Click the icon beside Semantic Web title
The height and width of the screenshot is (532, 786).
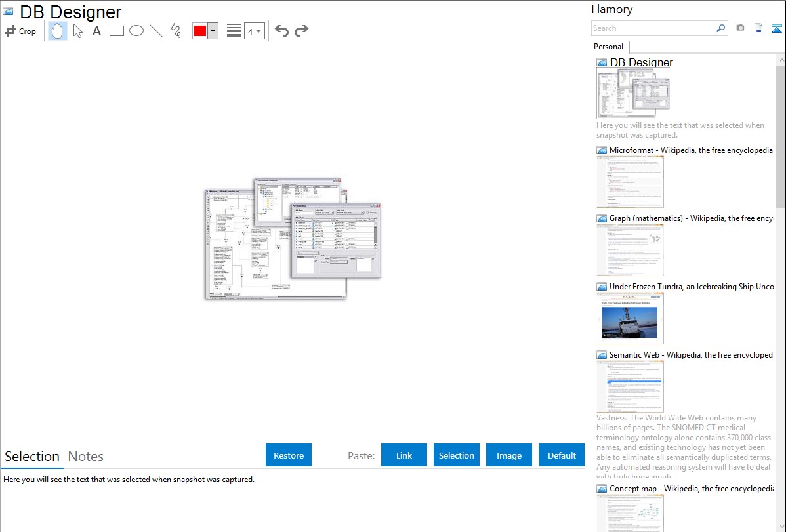tap(602, 355)
